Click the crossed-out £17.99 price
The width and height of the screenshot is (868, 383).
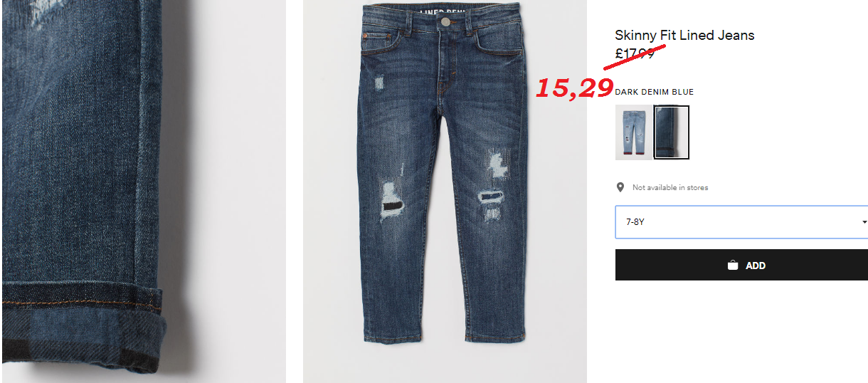tap(635, 53)
